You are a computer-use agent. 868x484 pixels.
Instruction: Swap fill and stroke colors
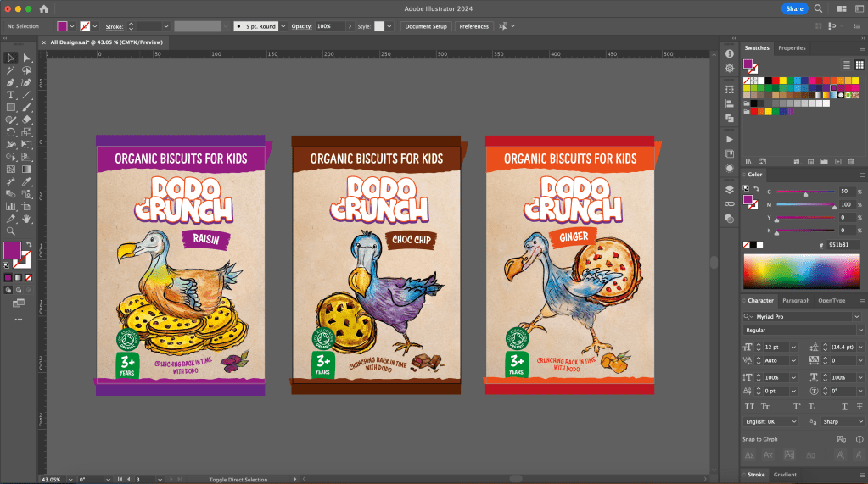tap(27, 244)
